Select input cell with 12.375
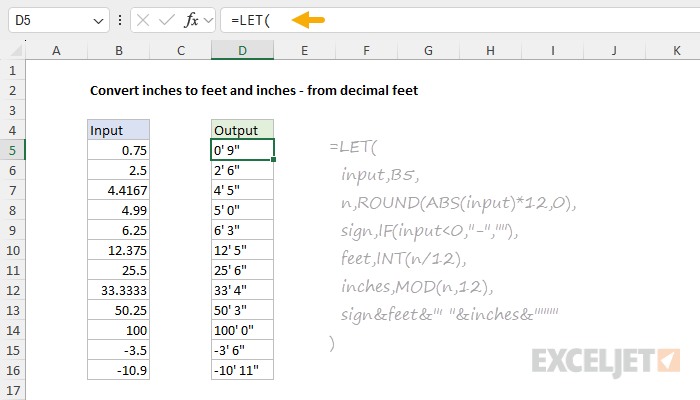 [119, 250]
